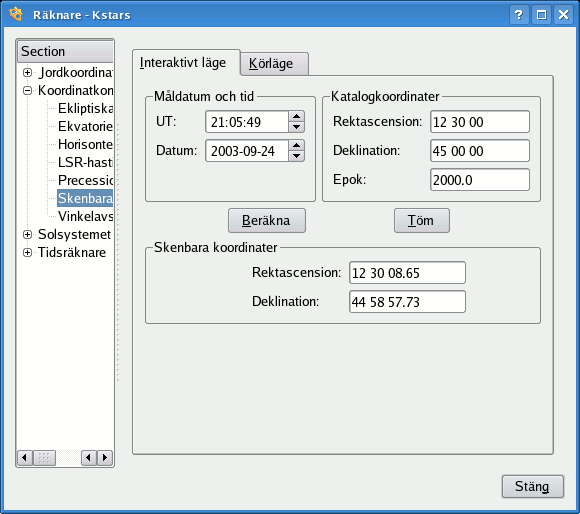580x514 pixels.
Task: Click the Stäng button
Action: pos(533,486)
